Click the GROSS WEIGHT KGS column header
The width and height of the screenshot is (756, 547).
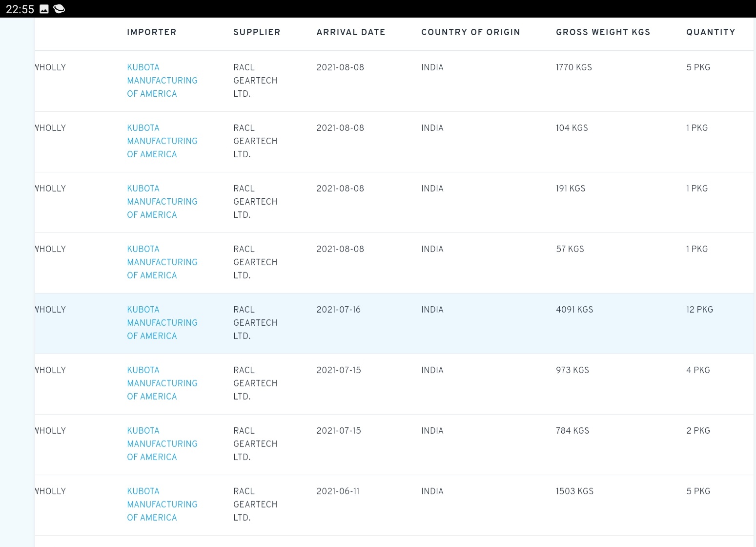pyautogui.click(x=603, y=32)
